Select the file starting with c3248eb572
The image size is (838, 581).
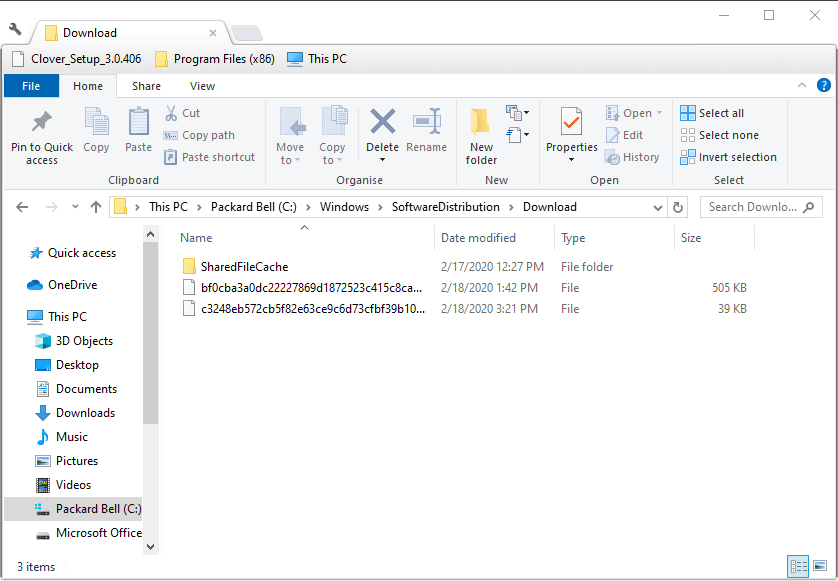313,308
